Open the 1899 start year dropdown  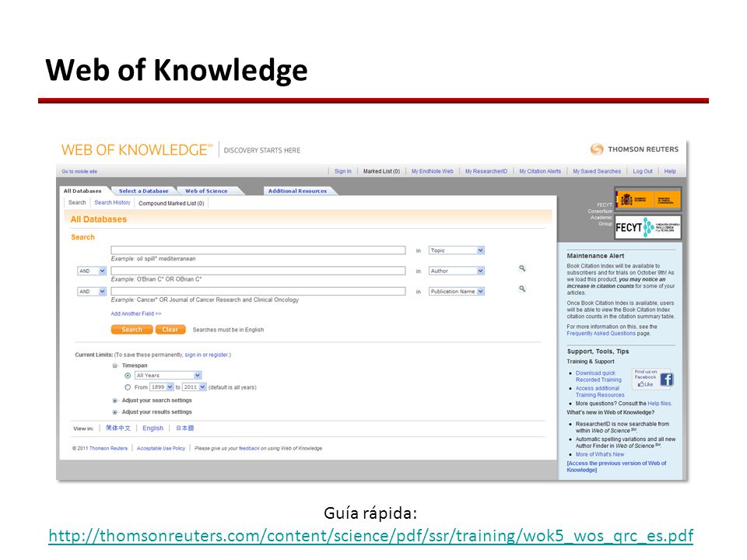coord(162,387)
